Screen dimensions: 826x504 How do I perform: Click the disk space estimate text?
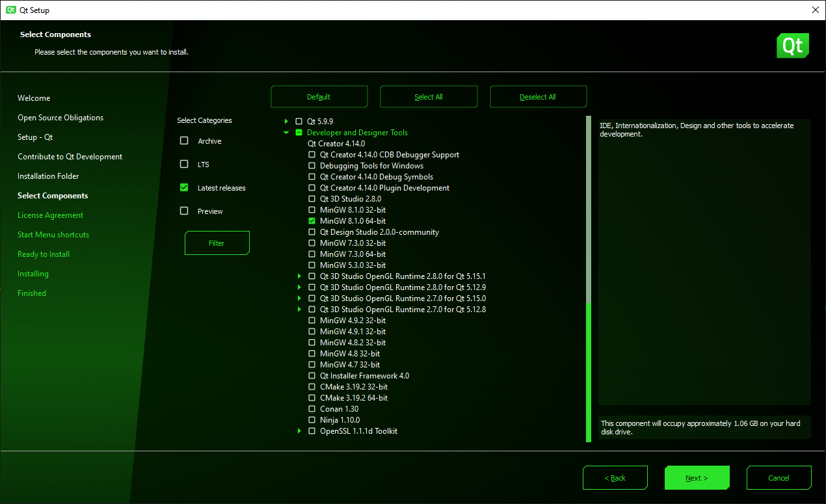click(x=700, y=427)
